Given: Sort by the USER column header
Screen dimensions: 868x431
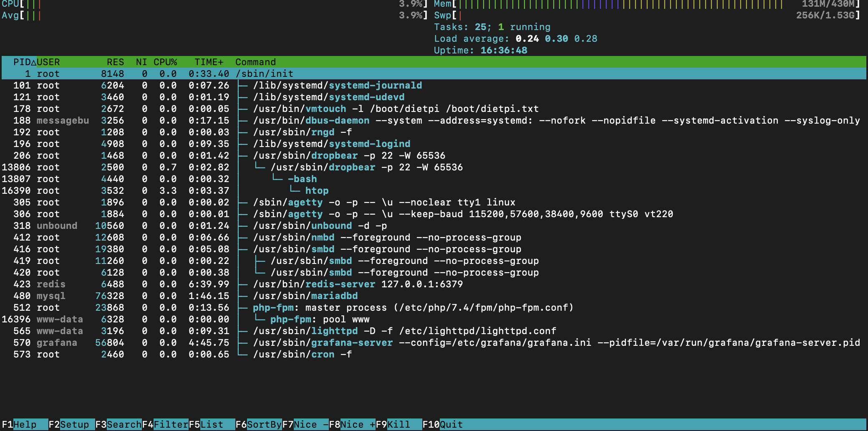Looking at the screenshot, I should pyautogui.click(x=48, y=62).
